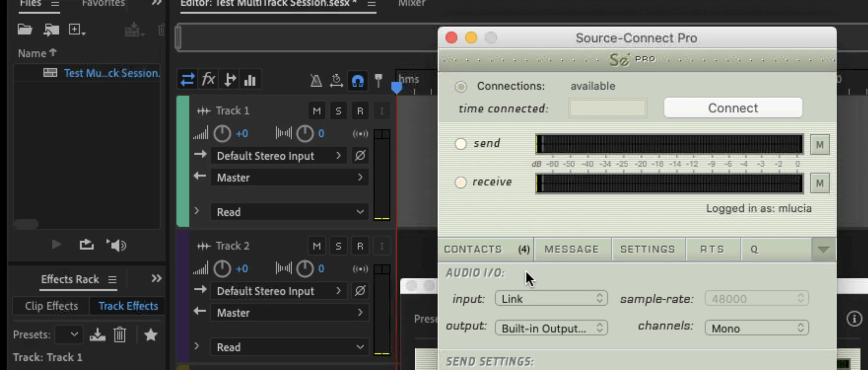Toggle global clip stretching icon

tap(336, 80)
